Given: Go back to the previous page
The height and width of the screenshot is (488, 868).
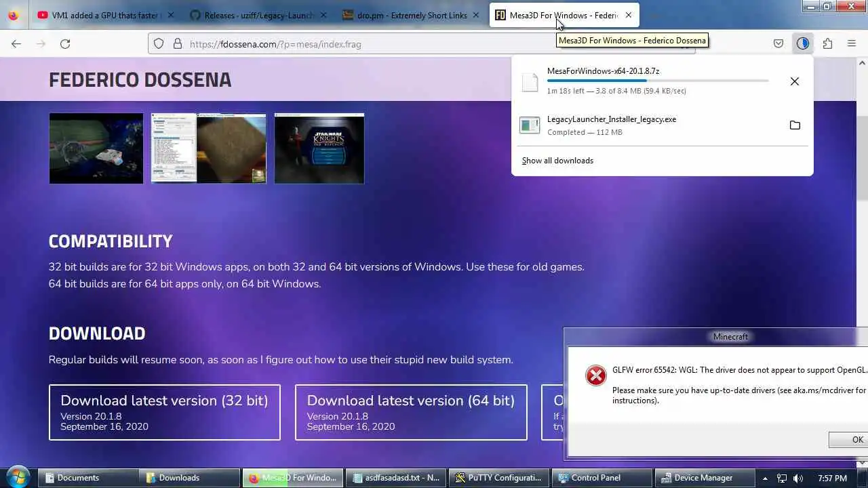Looking at the screenshot, I should (16, 43).
